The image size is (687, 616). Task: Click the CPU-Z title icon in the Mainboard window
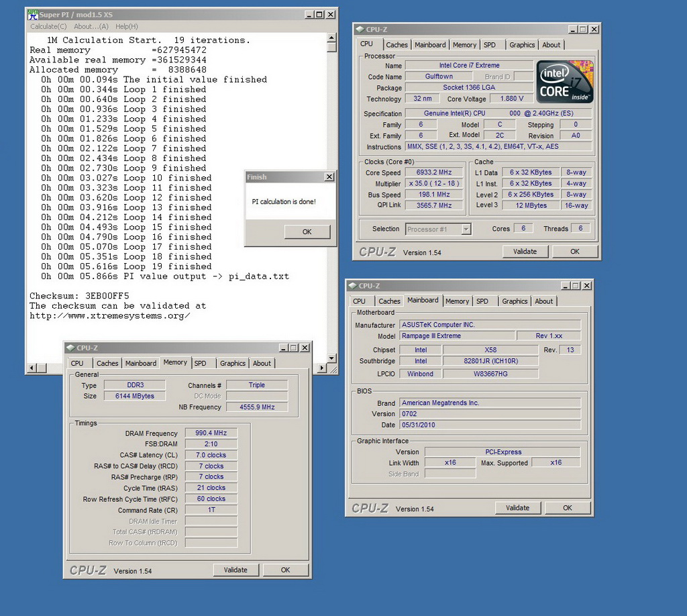point(353,286)
